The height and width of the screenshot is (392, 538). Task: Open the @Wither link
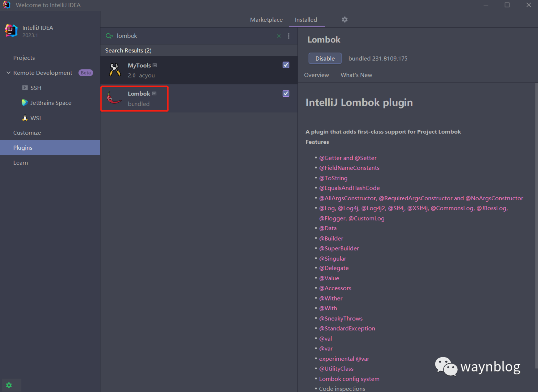(331, 299)
